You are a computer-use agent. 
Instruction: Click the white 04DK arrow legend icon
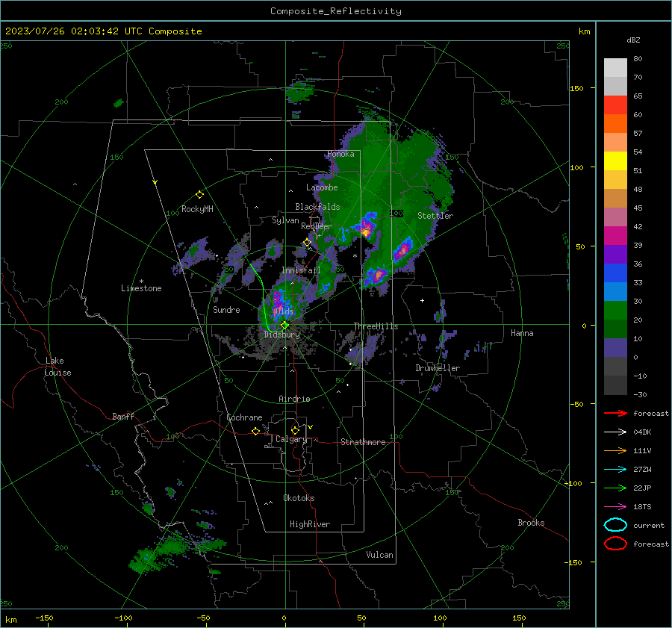coord(615,432)
